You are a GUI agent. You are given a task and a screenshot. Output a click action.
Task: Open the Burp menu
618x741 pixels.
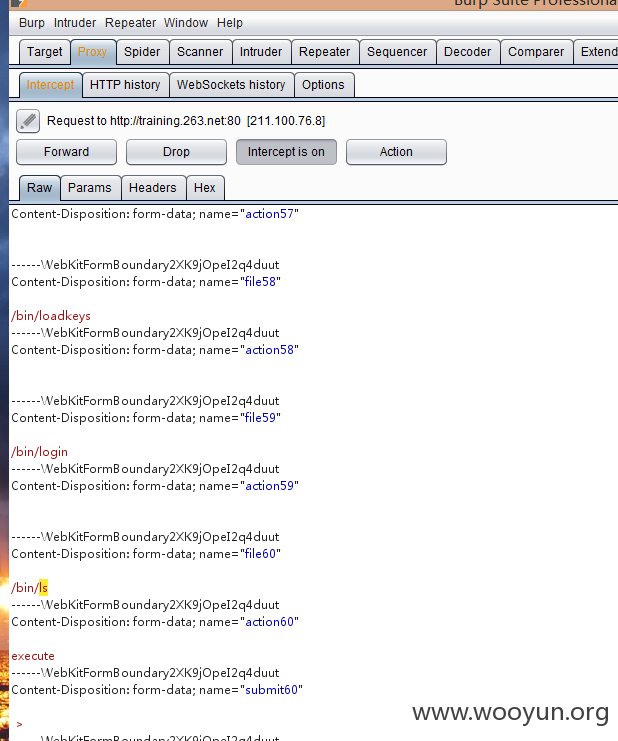coord(32,23)
